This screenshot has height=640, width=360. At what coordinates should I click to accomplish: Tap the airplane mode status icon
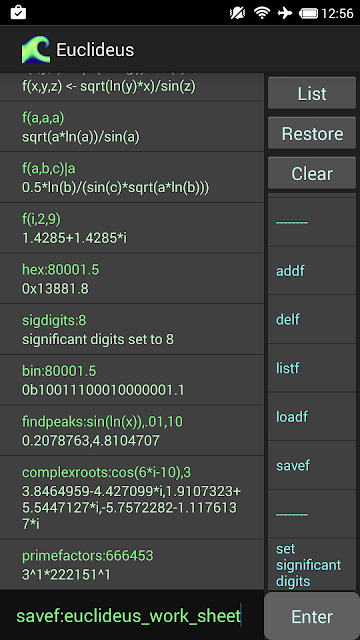(x=285, y=13)
